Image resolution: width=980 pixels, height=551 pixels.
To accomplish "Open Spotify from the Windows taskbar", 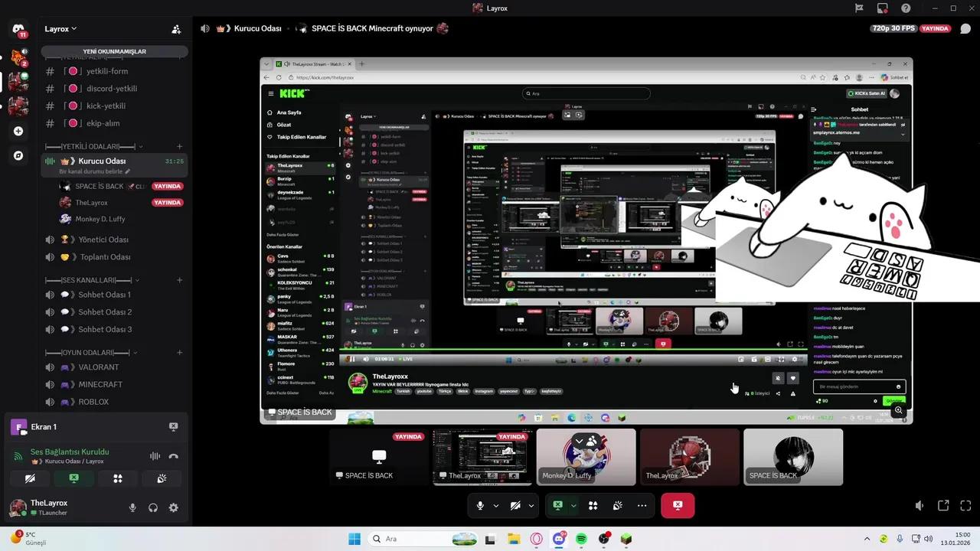I will point(581,539).
